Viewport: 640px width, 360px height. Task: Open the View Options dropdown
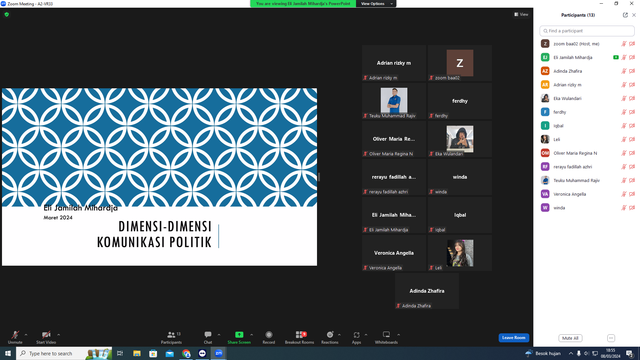376,4
